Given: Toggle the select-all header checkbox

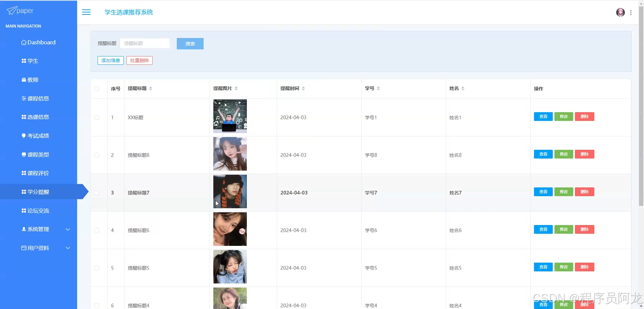Looking at the screenshot, I should 97,89.
